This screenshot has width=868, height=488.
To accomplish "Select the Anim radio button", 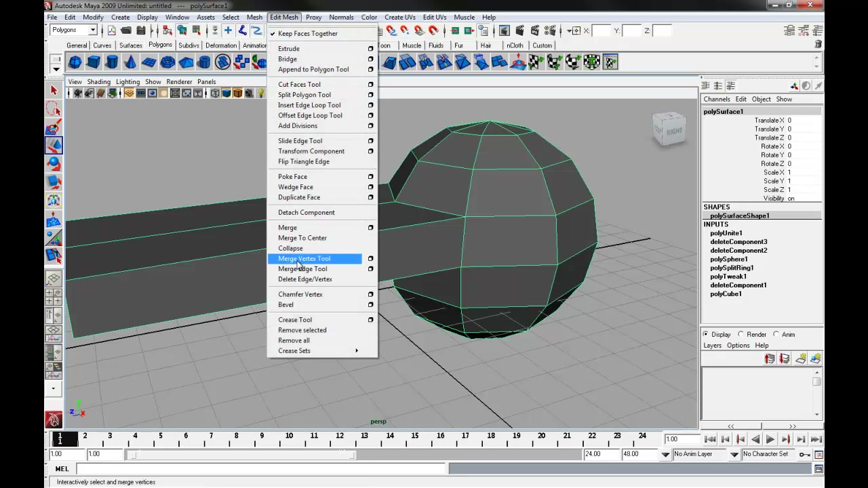I will (776, 334).
